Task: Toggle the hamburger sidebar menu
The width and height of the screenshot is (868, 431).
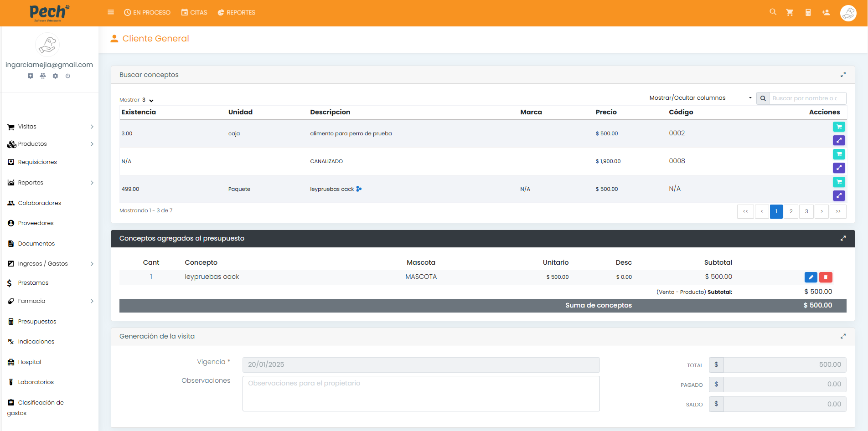Action: pos(111,12)
